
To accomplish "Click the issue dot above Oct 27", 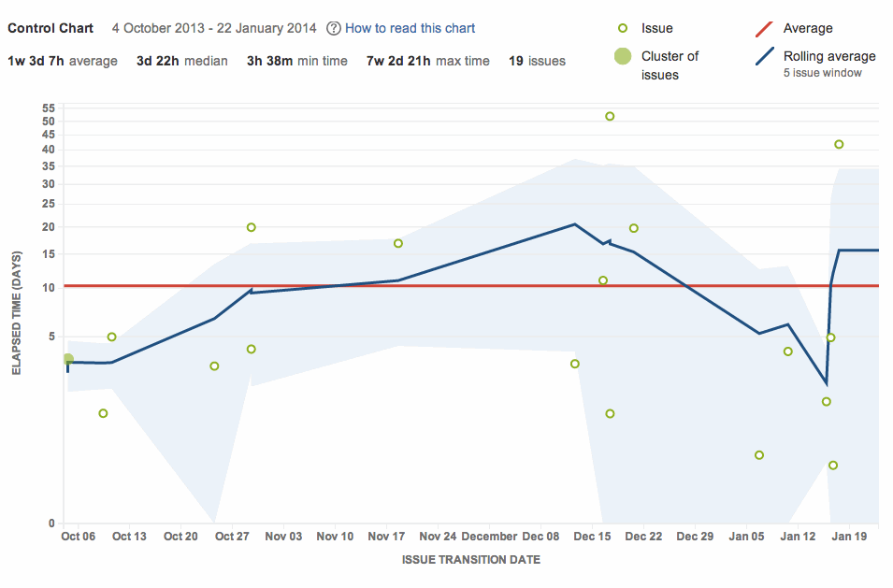I will 251,226.
